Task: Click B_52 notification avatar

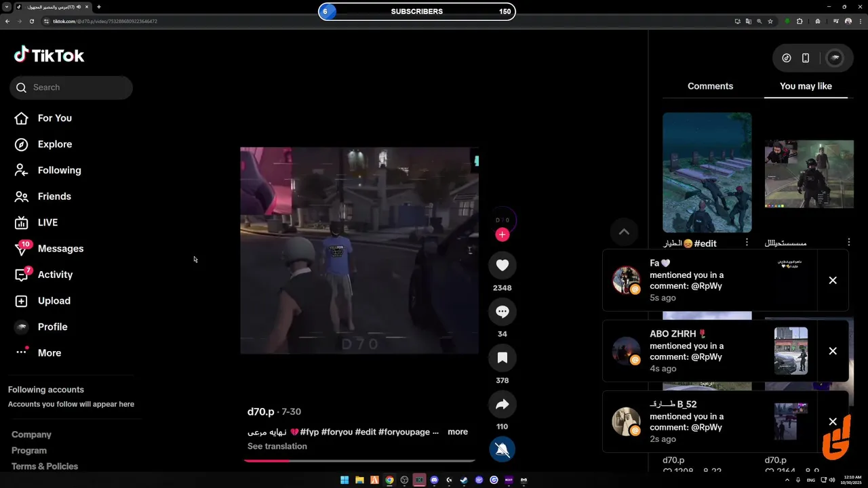Action: click(625, 422)
